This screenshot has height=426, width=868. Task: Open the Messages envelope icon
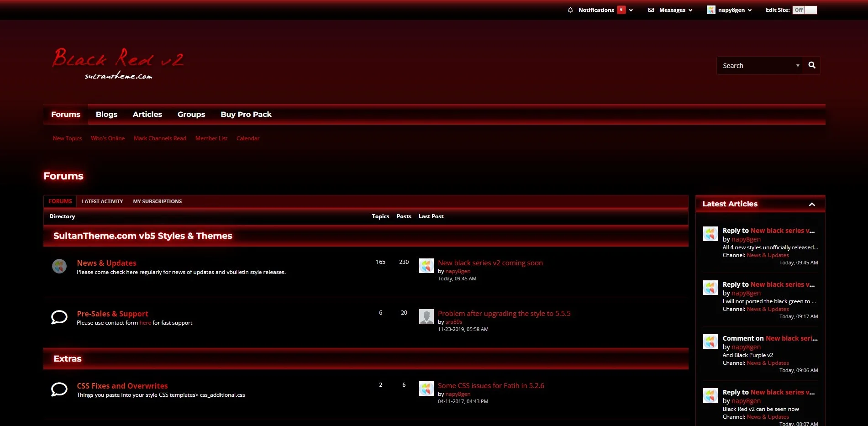650,10
